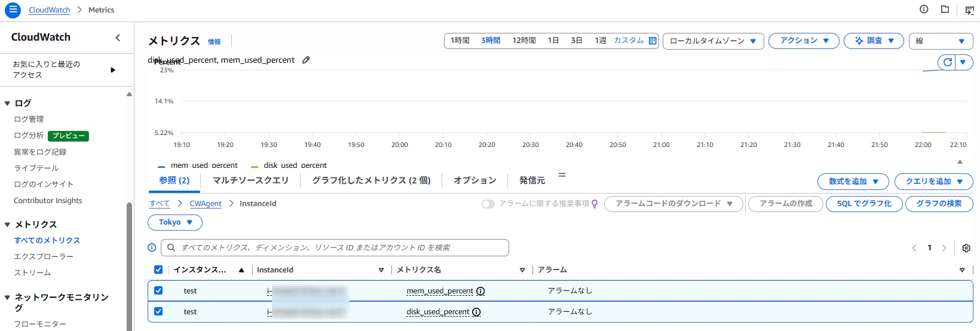Toggle mem_used_percent legend entry
This screenshot has width=980, height=331.
click(x=198, y=166)
